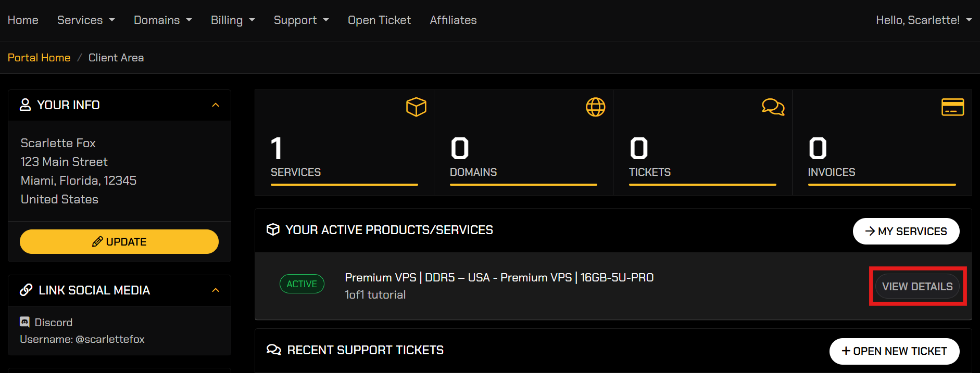980x373 pixels.
Task: Click the chain link icon in Link Social Media
Action: click(x=26, y=290)
